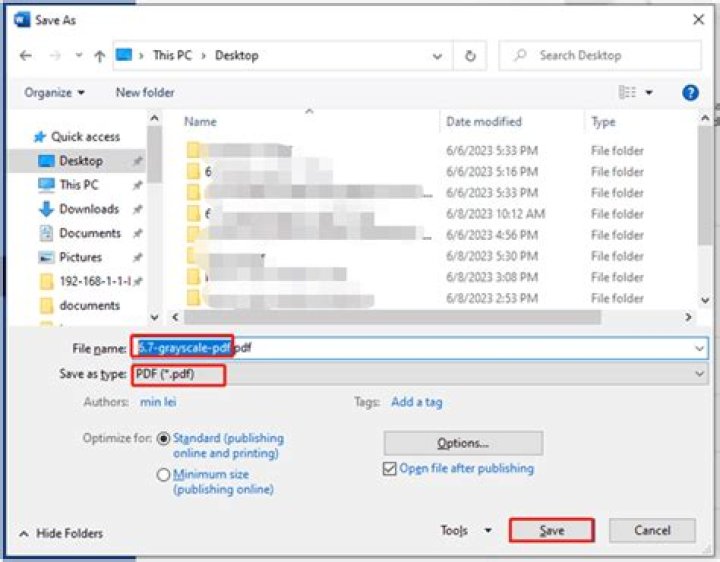Select folder modified 6/8/2023 10:12 AM
Screen dimensions: 720x562
(416, 214)
